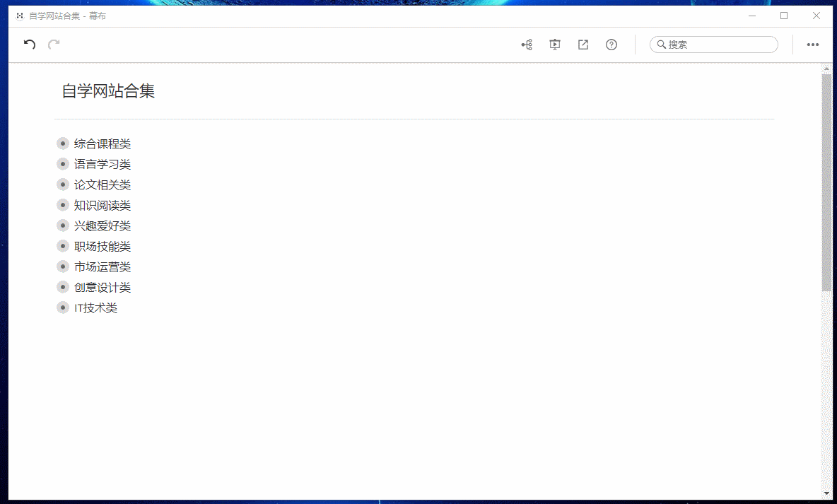This screenshot has height=504, width=837.
Task: Open the more options menu
Action: click(812, 45)
